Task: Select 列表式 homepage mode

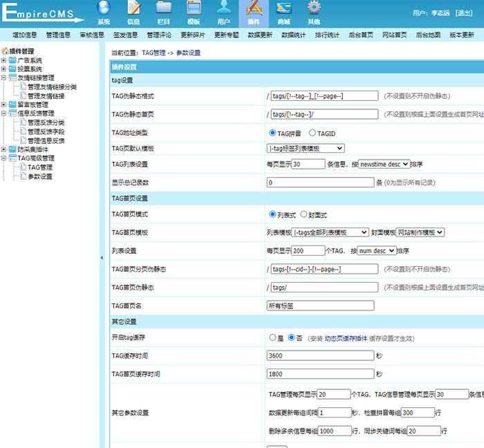Action: 272,214
